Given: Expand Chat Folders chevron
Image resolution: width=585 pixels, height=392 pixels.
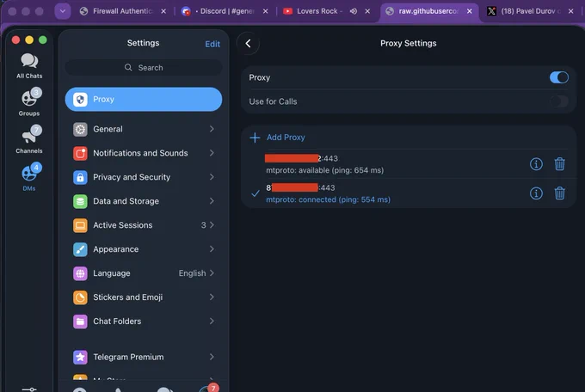Looking at the screenshot, I should (x=212, y=322).
